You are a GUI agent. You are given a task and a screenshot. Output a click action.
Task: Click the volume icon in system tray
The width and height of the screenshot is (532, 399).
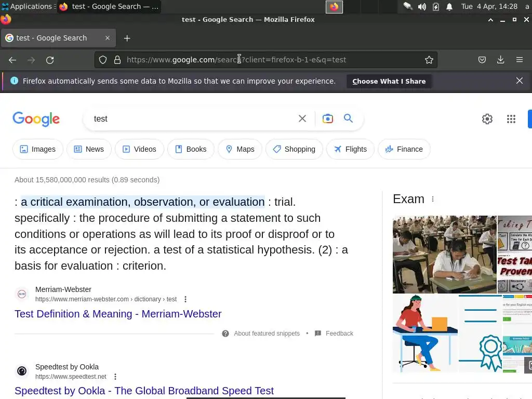point(422,7)
